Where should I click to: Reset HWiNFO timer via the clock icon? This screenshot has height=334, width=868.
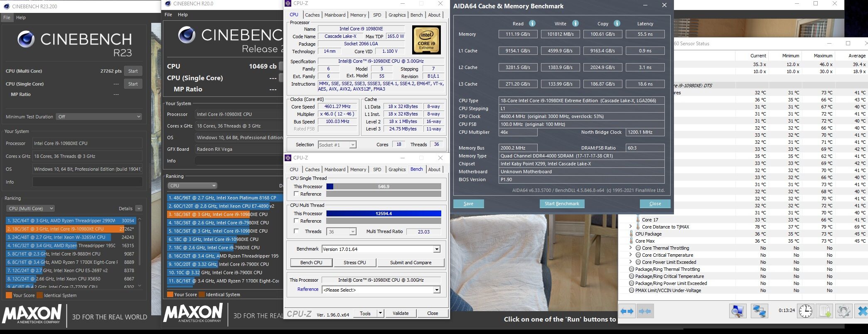pos(805,311)
